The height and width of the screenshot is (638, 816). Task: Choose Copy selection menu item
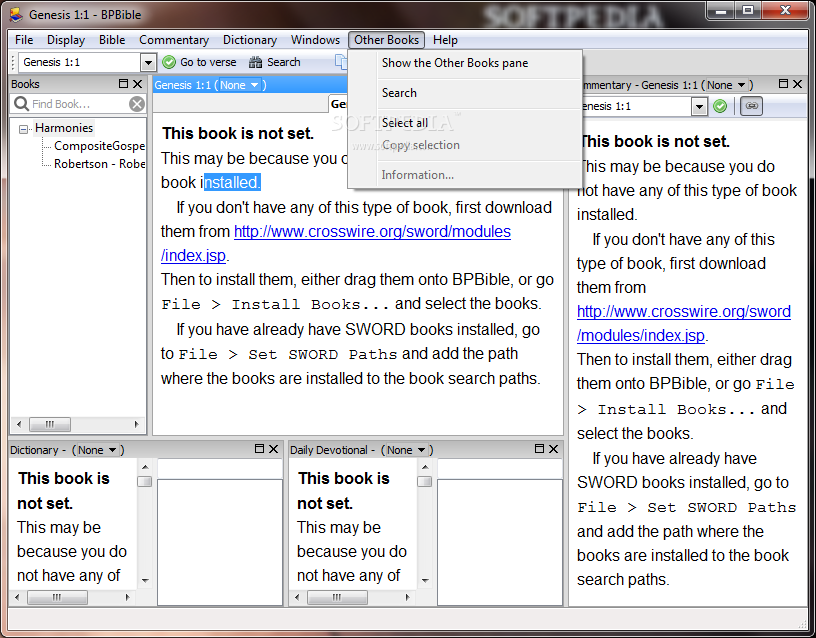tap(465, 145)
